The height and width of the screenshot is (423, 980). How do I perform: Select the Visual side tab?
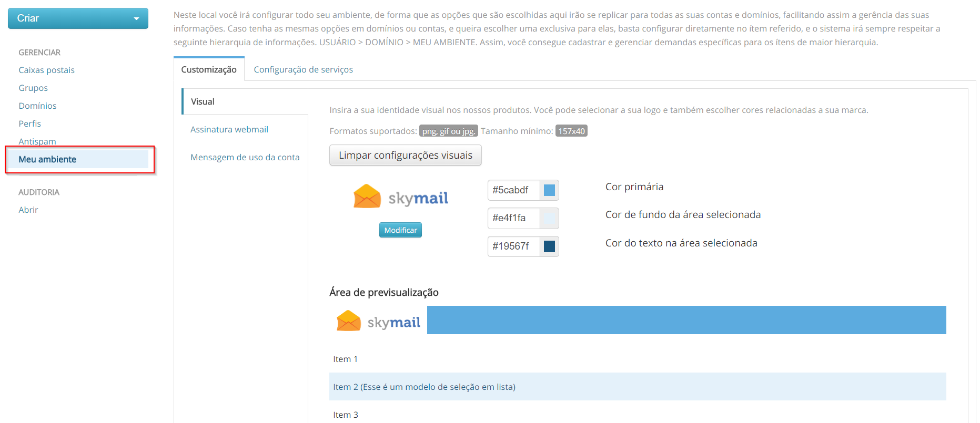(x=203, y=101)
